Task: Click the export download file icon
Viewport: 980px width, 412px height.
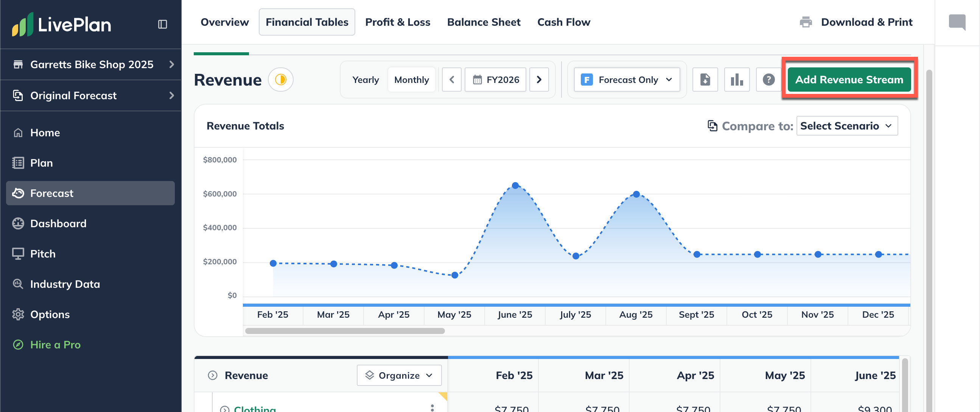Action: 705,80
